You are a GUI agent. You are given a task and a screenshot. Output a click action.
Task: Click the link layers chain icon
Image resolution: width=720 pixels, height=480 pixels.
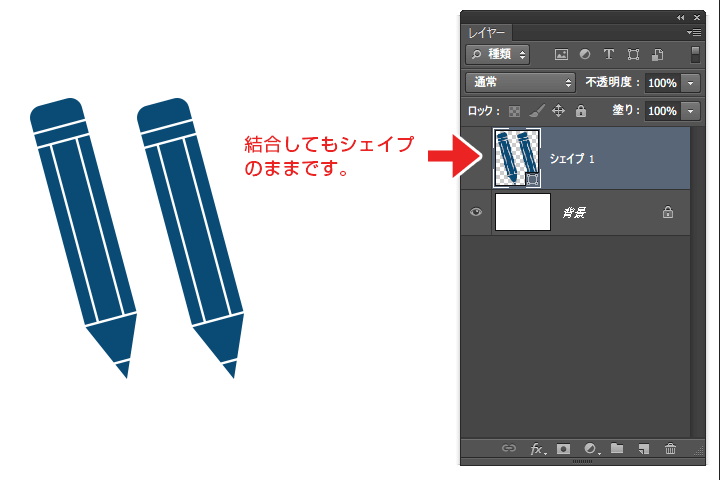point(509,448)
